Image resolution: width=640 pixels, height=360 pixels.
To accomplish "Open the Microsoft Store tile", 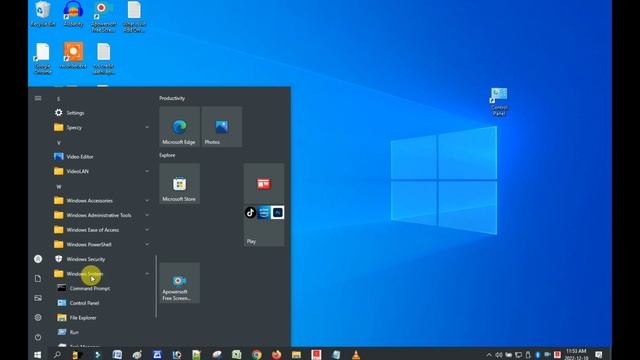I will pyautogui.click(x=180, y=184).
